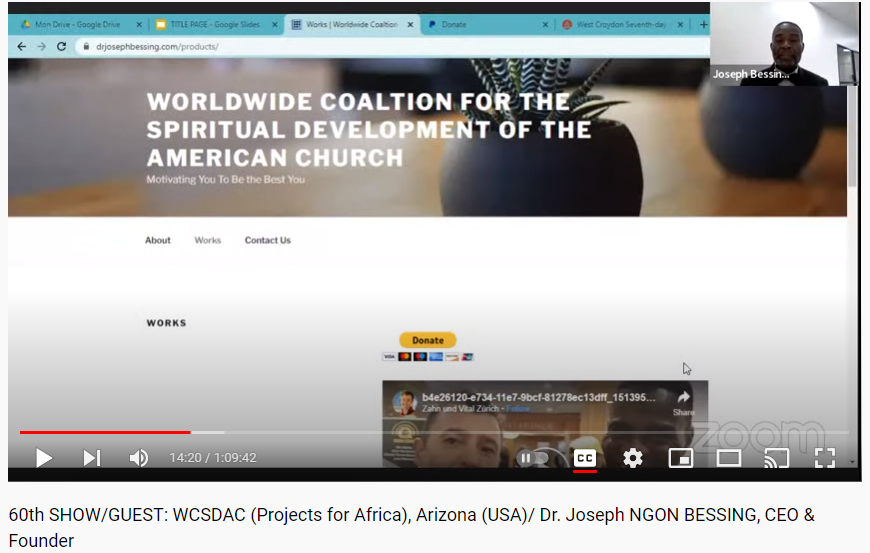Go forward in browser history
Viewport: 870px width, 553px height.
42,47
